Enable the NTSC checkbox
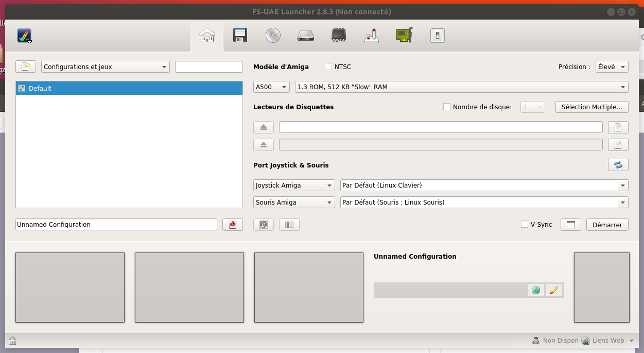The width and height of the screenshot is (644, 353). point(328,66)
